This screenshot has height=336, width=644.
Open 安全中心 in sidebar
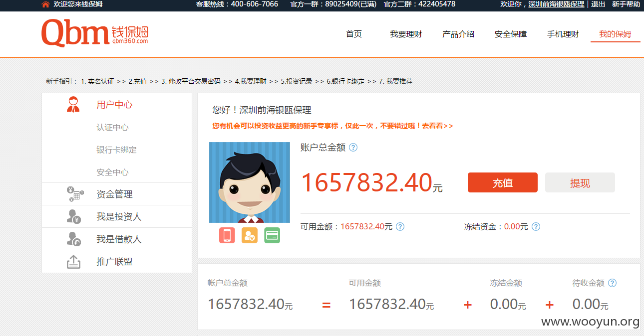coord(112,172)
